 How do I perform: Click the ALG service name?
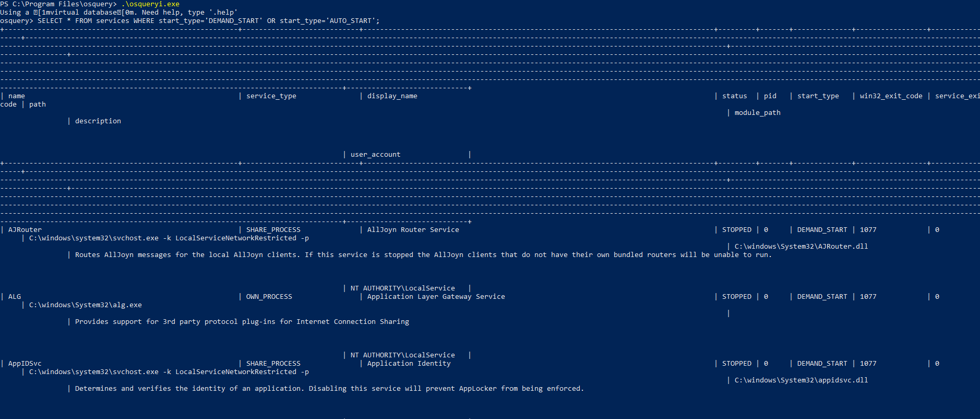(15, 297)
